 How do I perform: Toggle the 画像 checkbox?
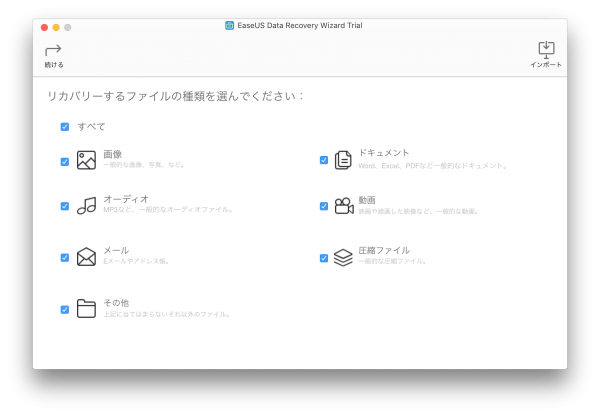[65, 162]
